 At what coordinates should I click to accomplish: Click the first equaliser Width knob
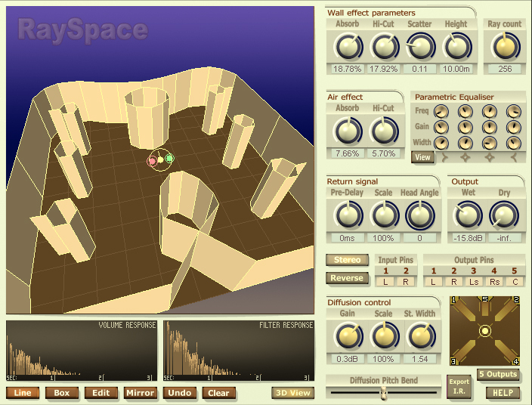pos(441,143)
